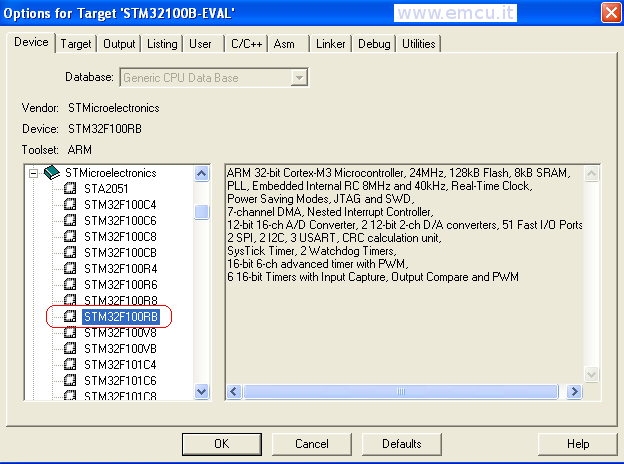624x464 pixels.
Task: Click description pane left scroll arrow
Action: click(x=234, y=392)
